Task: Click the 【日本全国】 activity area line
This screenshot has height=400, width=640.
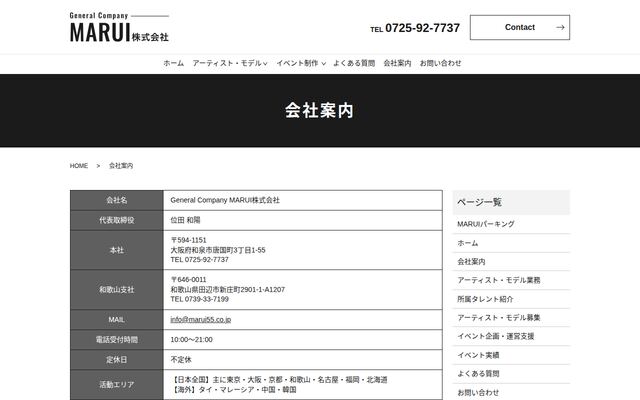Action: click(x=279, y=380)
